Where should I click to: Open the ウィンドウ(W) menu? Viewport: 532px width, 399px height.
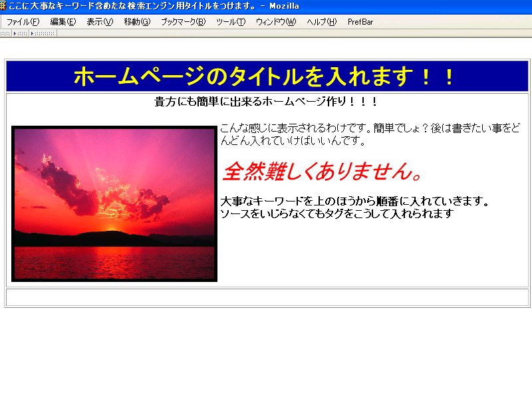(x=276, y=22)
